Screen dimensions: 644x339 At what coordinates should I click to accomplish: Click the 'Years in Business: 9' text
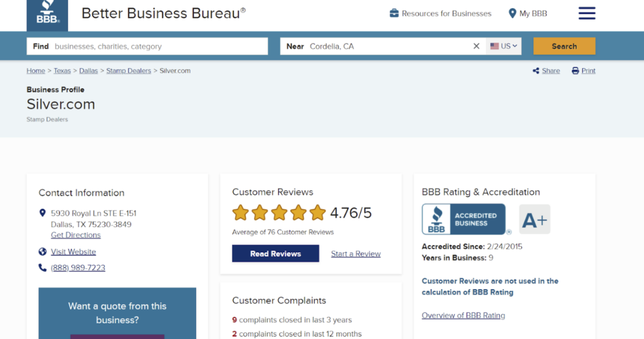(458, 258)
